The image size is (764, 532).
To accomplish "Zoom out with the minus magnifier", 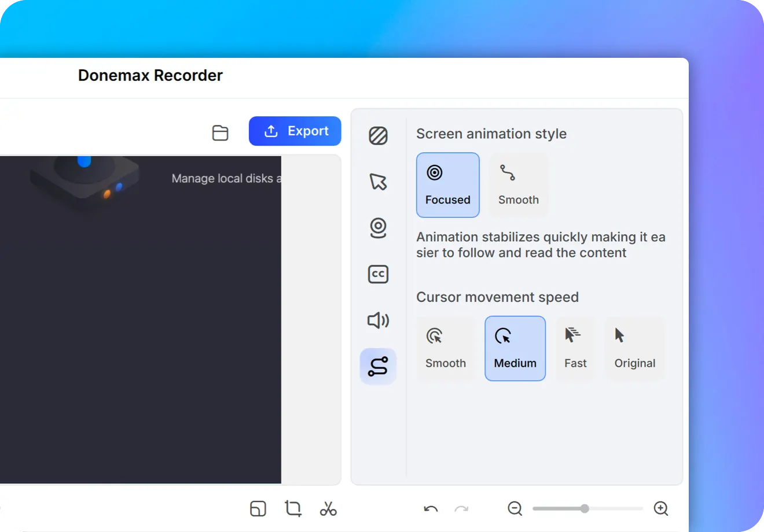I will (515, 508).
